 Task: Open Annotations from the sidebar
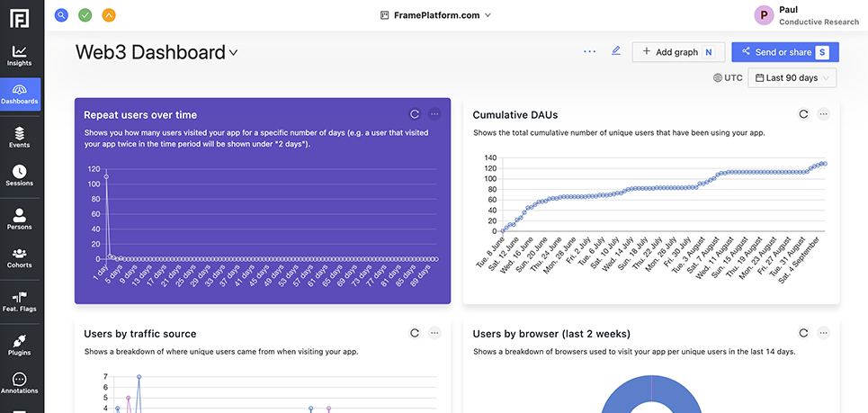20,383
